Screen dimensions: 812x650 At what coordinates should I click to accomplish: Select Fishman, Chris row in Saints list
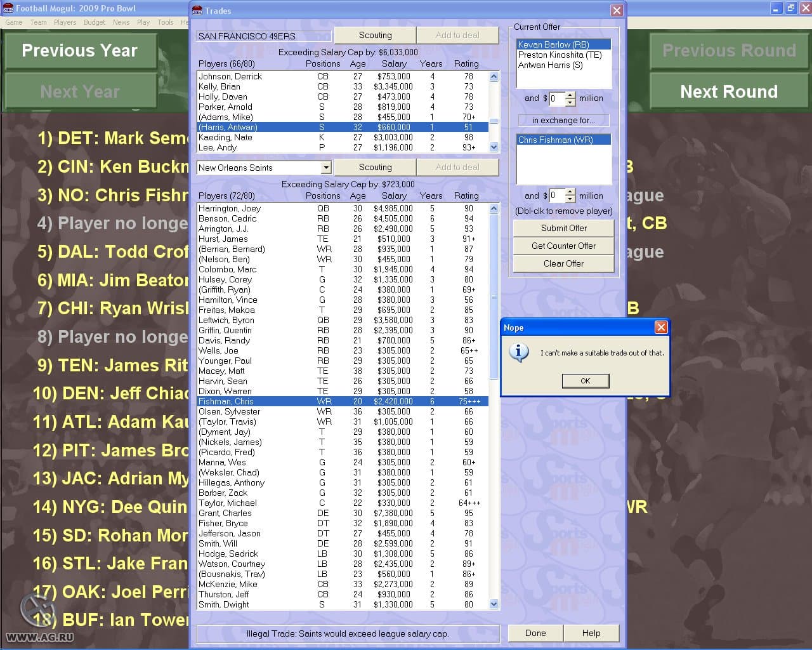(343, 401)
